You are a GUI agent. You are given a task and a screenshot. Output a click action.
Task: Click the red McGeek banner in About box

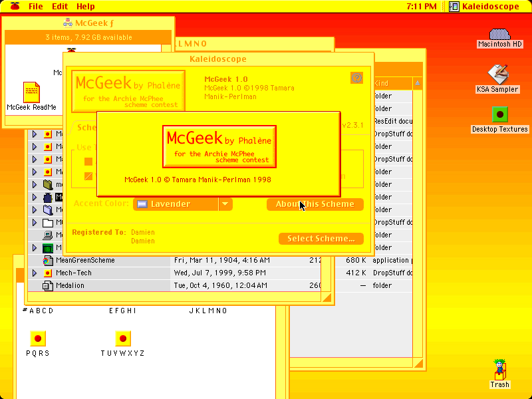click(219, 146)
